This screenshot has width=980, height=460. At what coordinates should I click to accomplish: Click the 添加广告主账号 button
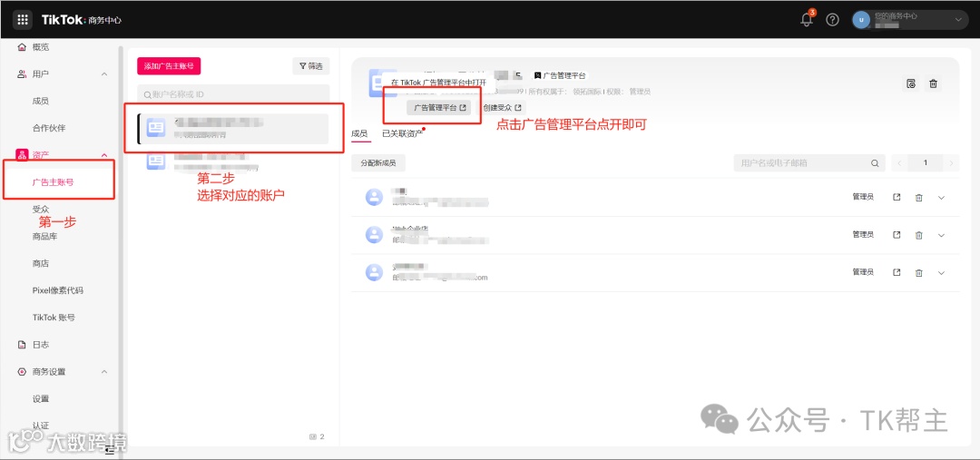tap(169, 66)
